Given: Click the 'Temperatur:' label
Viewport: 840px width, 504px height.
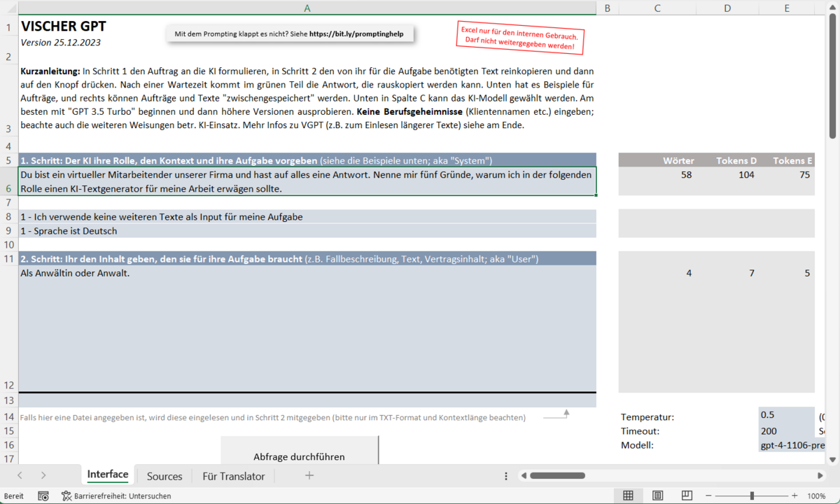Looking at the screenshot, I should tap(647, 417).
